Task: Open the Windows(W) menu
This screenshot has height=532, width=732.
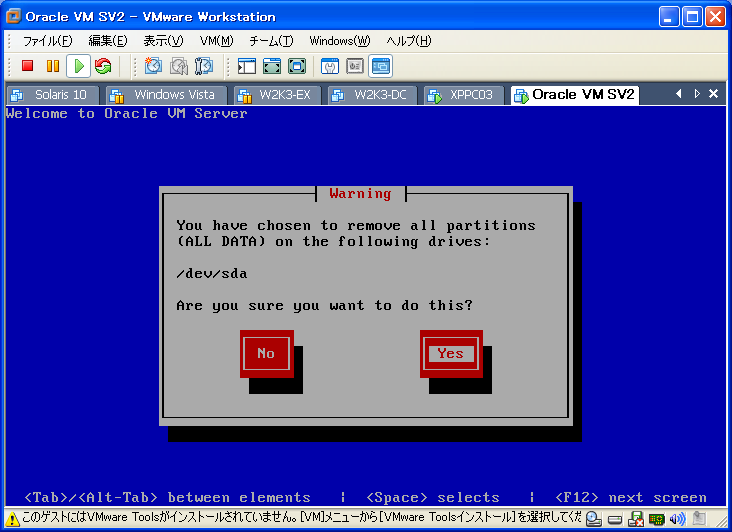Action: [x=340, y=41]
